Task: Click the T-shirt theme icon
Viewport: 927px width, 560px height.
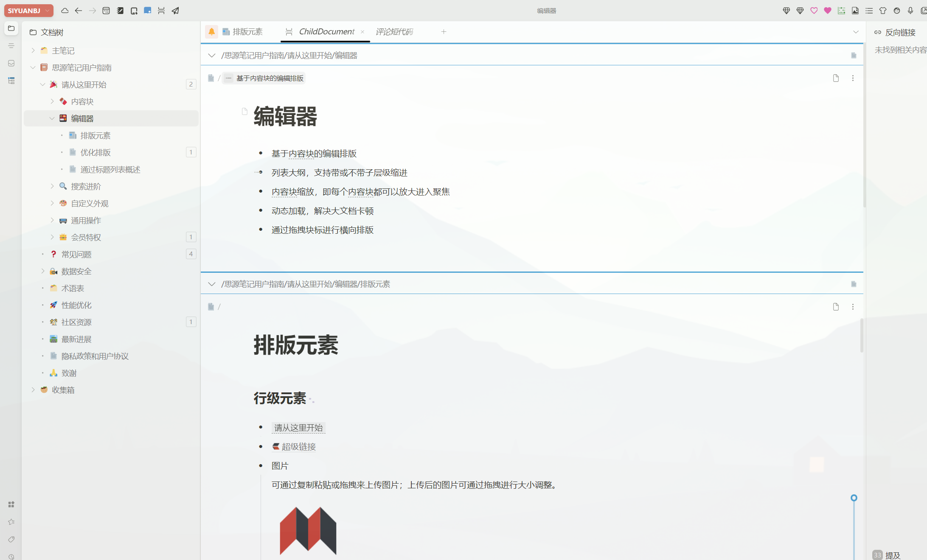Action: click(883, 11)
